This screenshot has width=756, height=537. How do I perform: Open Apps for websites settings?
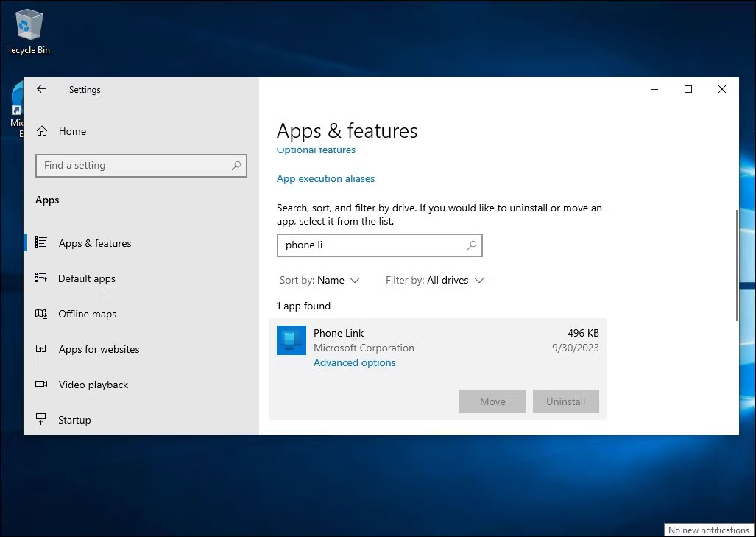(99, 349)
